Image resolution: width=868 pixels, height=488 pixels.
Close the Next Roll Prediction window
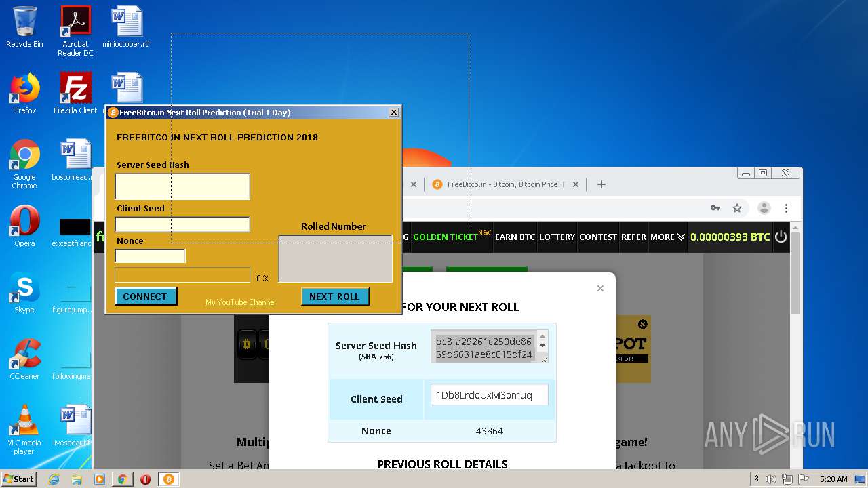point(393,113)
